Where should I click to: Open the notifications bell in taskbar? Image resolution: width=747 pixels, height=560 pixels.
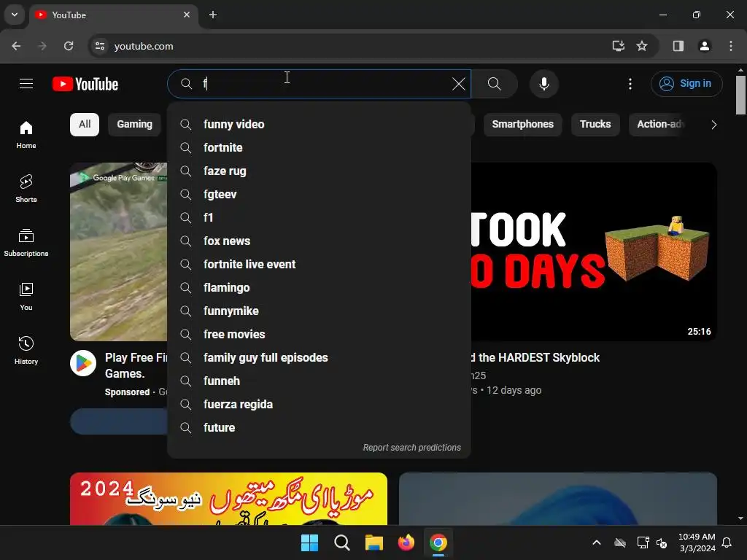pyautogui.click(x=727, y=542)
